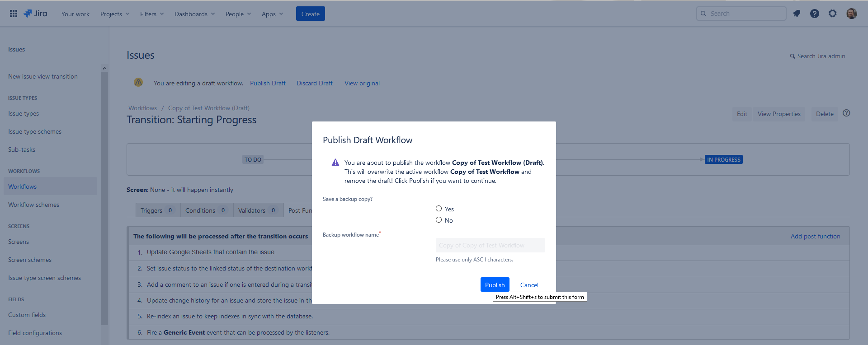Open the settings gear icon

[x=832, y=14]
